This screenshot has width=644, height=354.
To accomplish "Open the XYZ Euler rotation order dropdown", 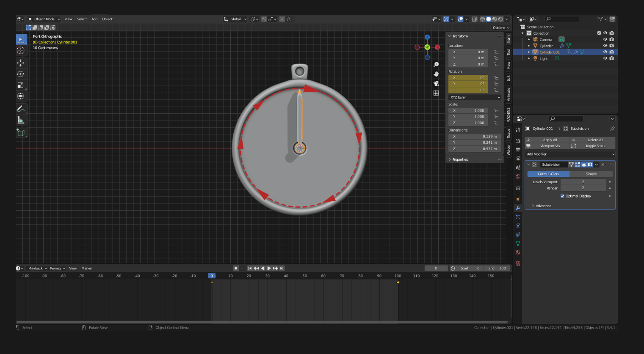I will coord(474,97).
